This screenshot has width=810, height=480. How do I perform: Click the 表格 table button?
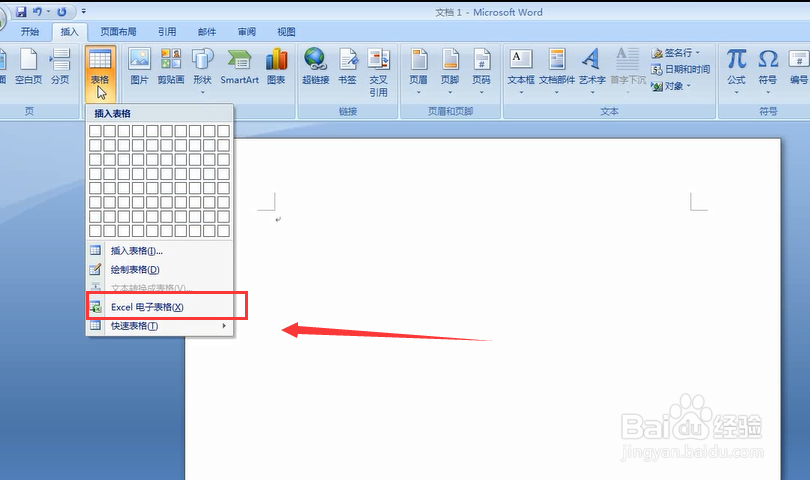click(100, 72)
